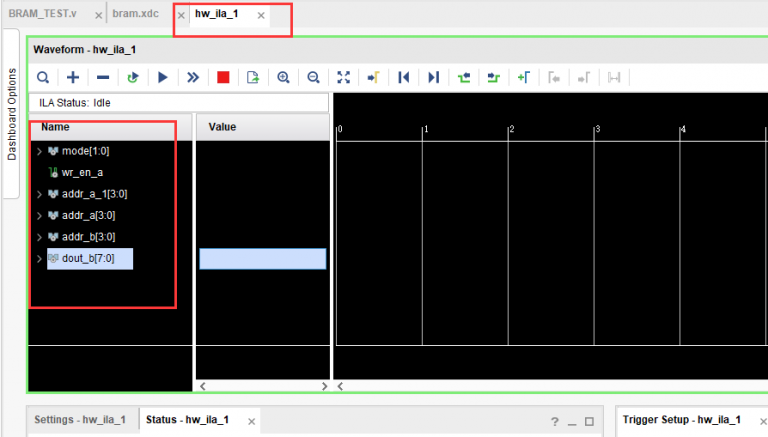The image size is (768, 437).
Task: Click the Zoom Fit icon
Action: point(344,77)
